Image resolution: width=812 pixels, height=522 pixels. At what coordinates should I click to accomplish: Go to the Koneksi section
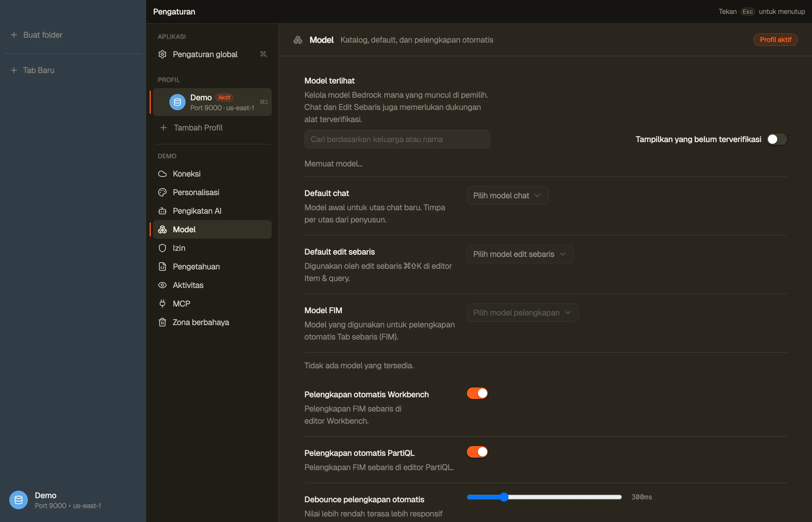212,174
